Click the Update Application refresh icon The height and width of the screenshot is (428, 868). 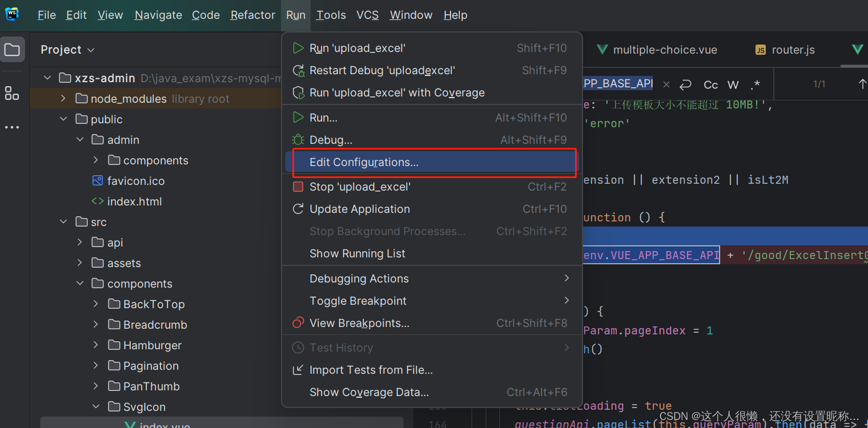pos(298,209)
